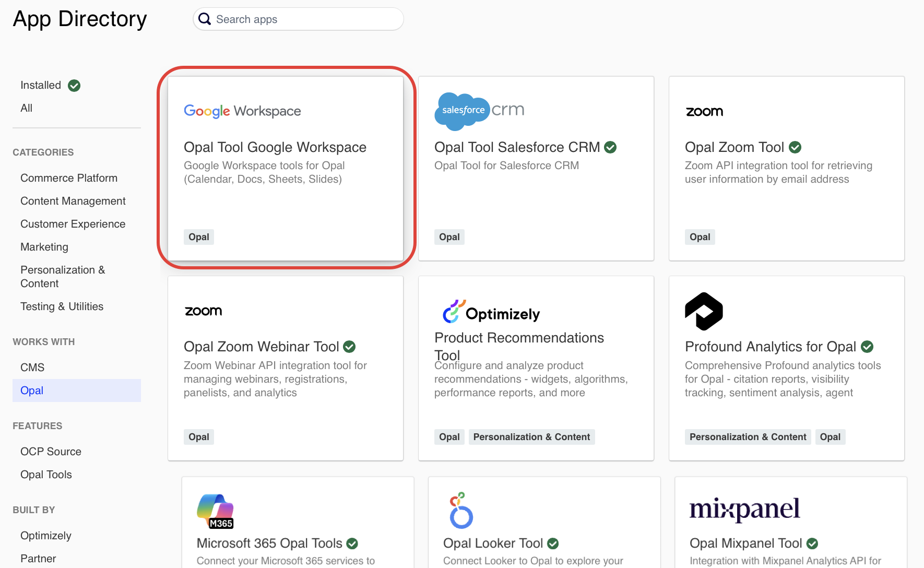Click the Google Workspace logo

(x=242, y=111)
